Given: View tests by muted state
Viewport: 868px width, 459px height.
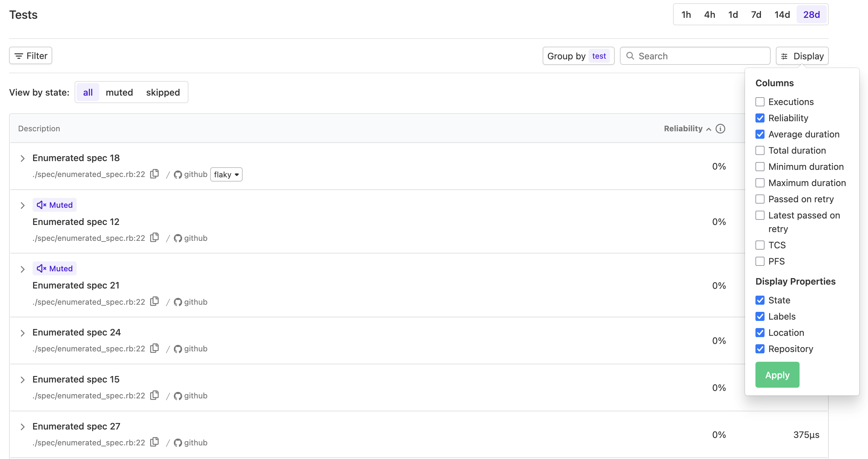Looking at the screenshot, I should [x=119, y=92].
